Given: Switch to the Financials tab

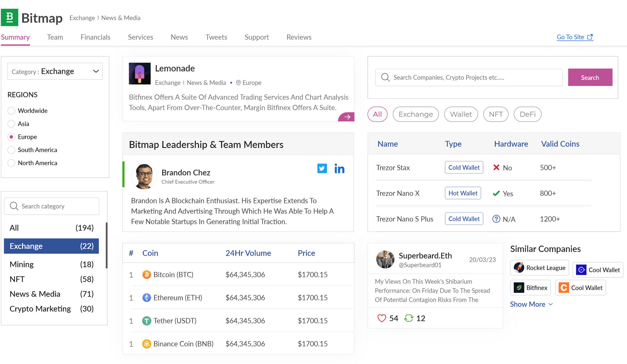Looking at the screenshot, I should (x=95, y=37).
